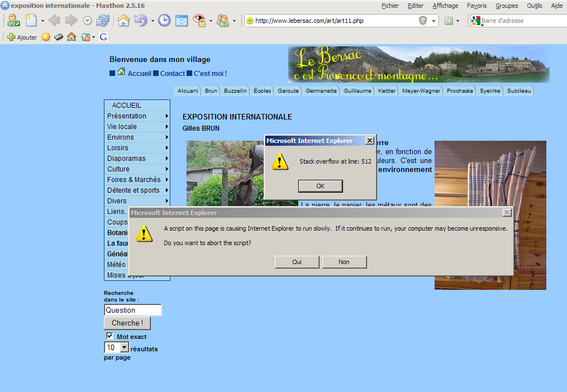Open dropdown arrow next to groups icon
Viewport: 567px width, 392px height.
click(x=234, y=21)
